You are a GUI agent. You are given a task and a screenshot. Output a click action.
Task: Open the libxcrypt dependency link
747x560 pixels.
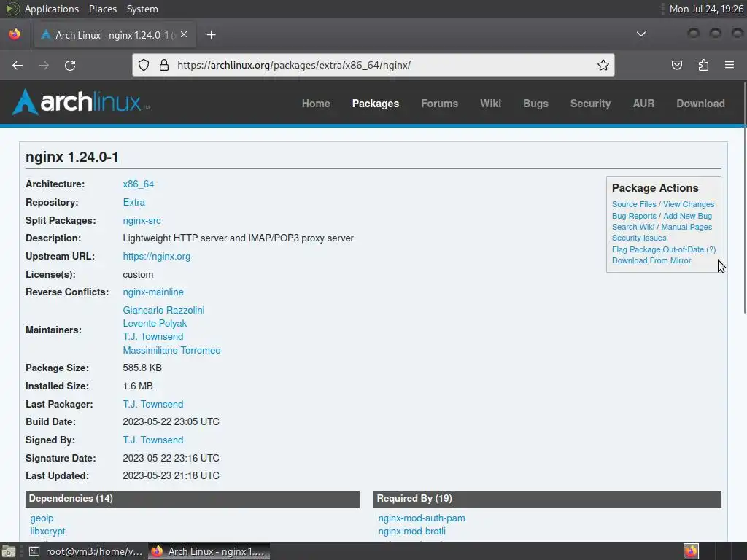click(x=47, y=531)
